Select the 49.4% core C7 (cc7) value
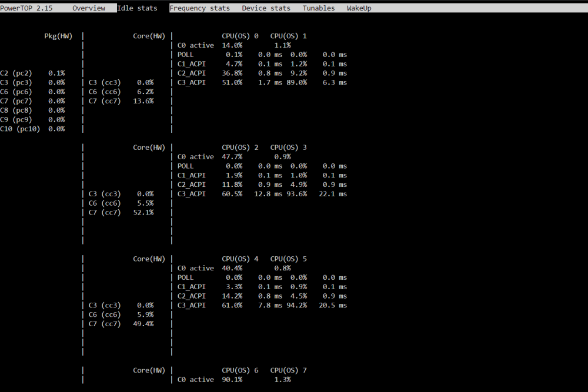 point(143,324)
